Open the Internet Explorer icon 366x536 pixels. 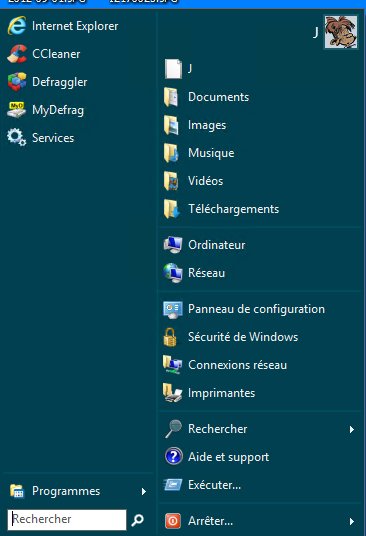click(17, 26)
